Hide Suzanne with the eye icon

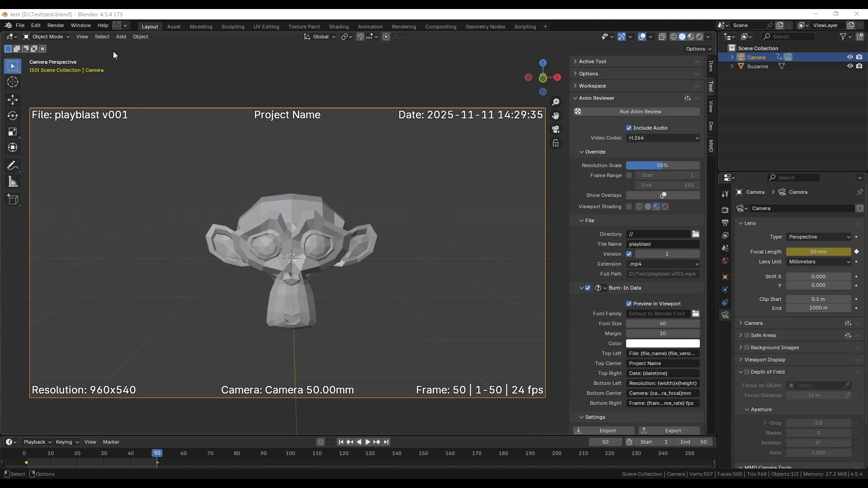coord(849,66)
